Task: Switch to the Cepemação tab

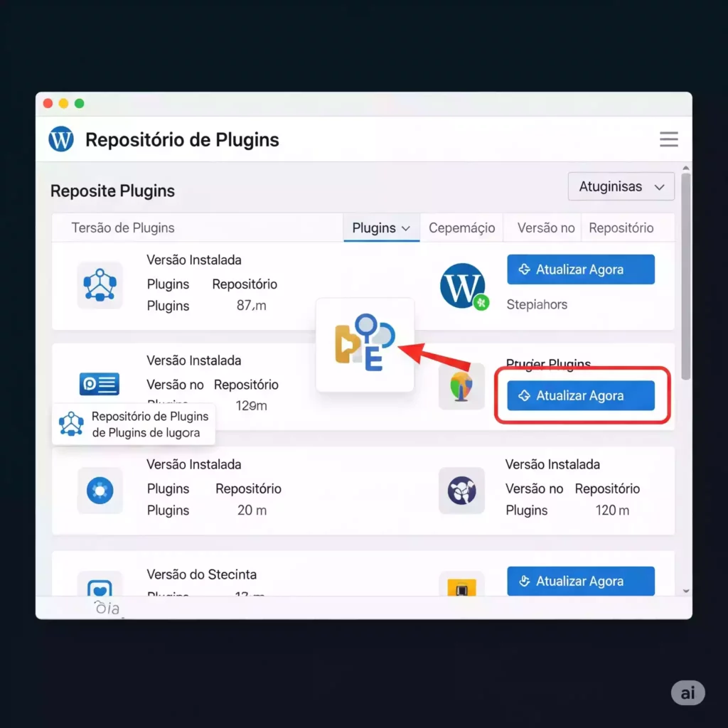Action: point(461,228)
